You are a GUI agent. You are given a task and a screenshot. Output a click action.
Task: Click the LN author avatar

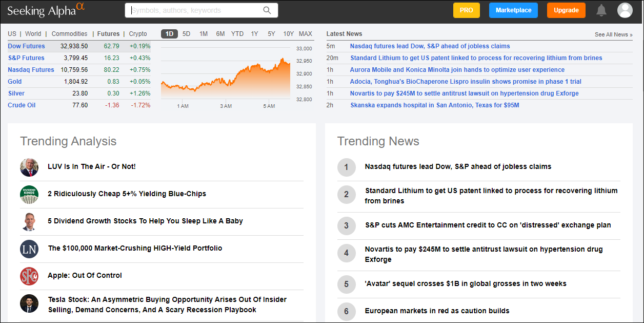tap(29, 249)
